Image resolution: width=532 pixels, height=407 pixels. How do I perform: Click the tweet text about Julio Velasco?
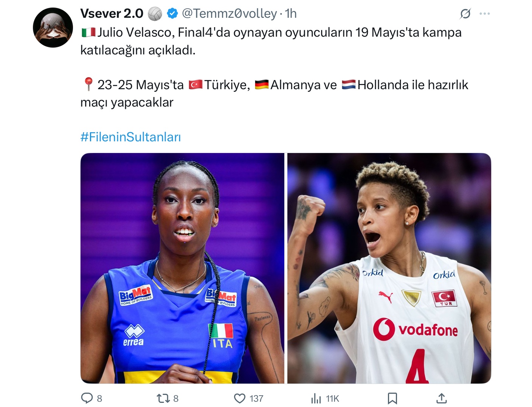pos(271,41)
